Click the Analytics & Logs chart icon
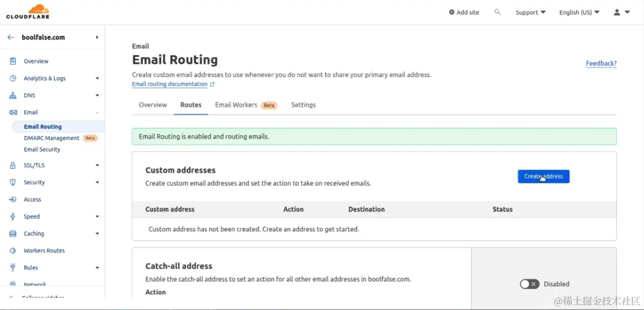 point(12,78)
